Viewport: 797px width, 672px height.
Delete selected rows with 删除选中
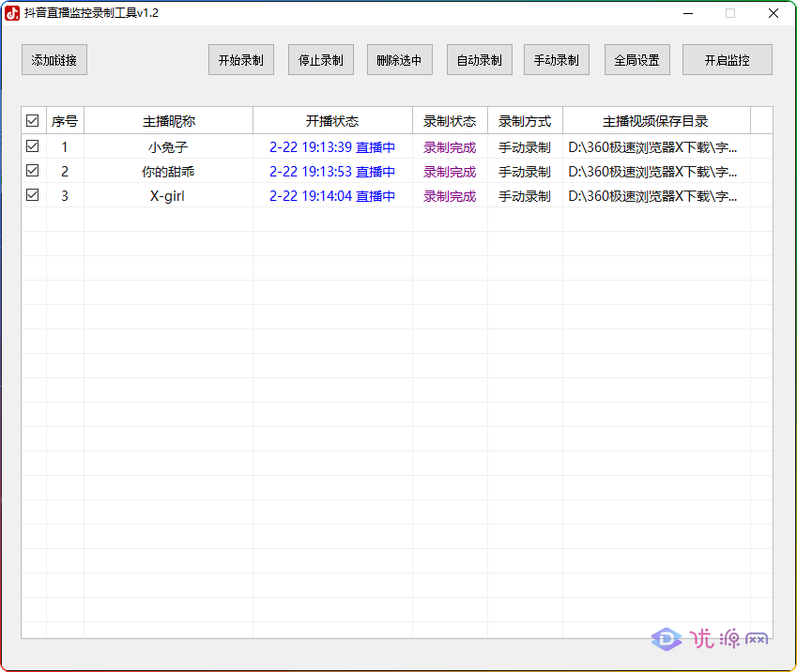(x=400, y=60)
